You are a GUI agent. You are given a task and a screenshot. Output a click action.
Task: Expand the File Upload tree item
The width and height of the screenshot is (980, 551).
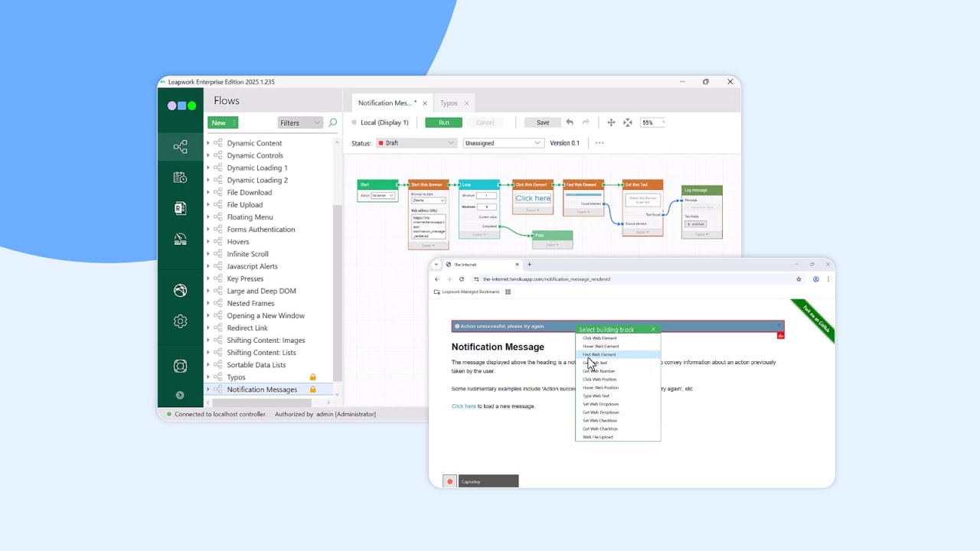pos(208,205)
